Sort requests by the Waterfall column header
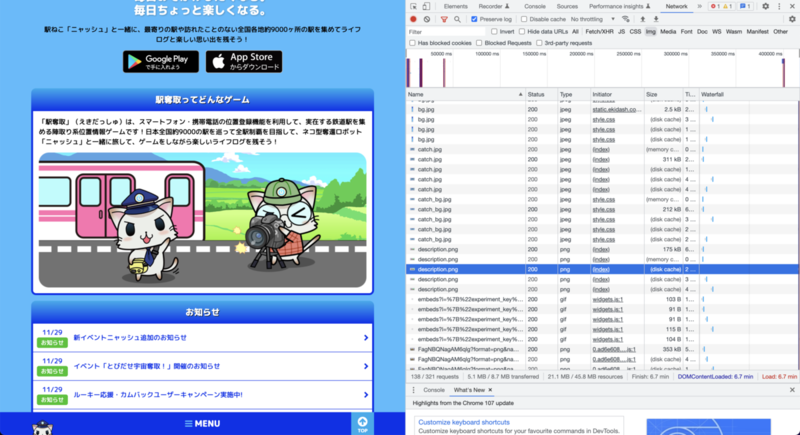800x435 pixels. 748,94
